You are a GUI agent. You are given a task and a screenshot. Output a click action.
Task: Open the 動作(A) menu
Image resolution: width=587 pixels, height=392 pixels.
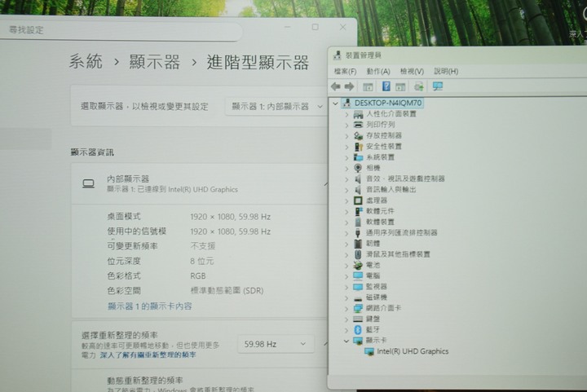378,72
